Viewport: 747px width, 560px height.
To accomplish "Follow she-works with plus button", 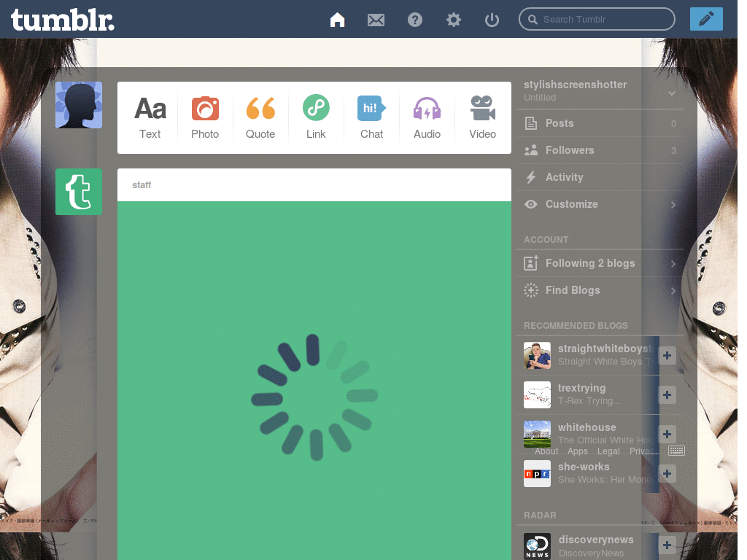I will [667, 473].
